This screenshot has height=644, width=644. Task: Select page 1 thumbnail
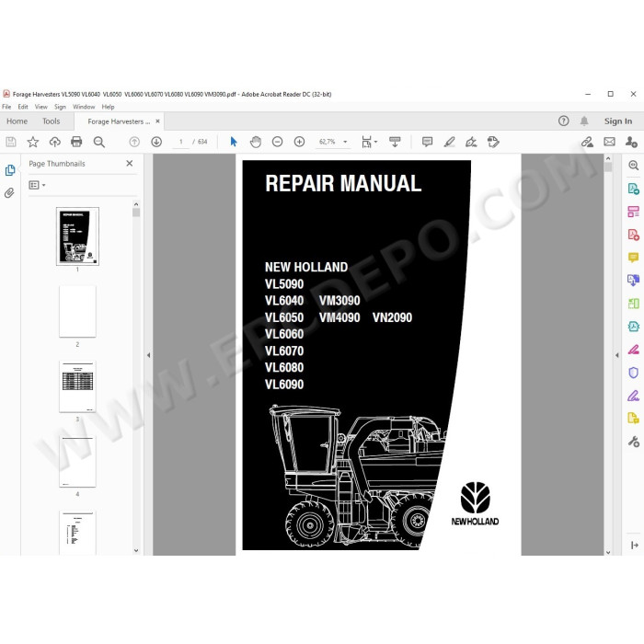point(77,236)
